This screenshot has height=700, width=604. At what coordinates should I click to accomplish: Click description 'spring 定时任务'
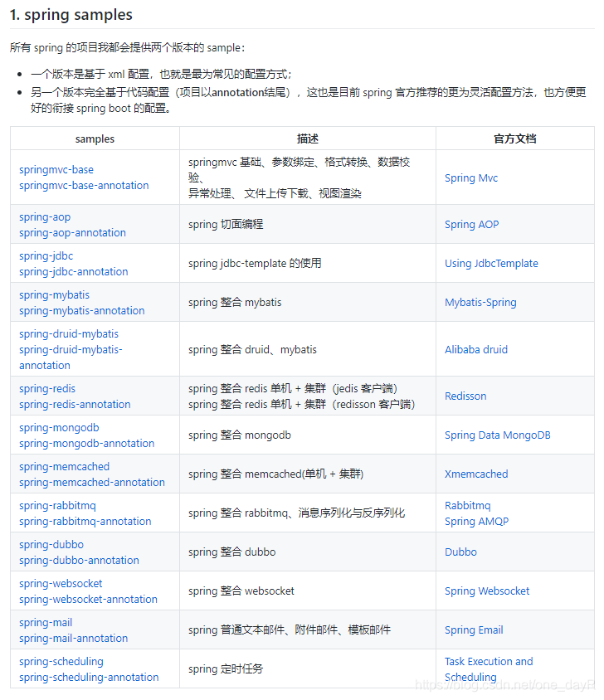226,668
